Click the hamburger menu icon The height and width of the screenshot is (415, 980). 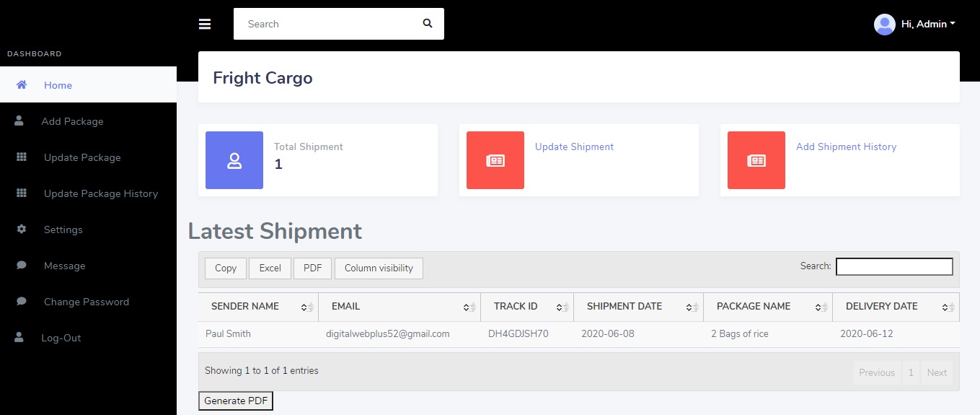205,24
